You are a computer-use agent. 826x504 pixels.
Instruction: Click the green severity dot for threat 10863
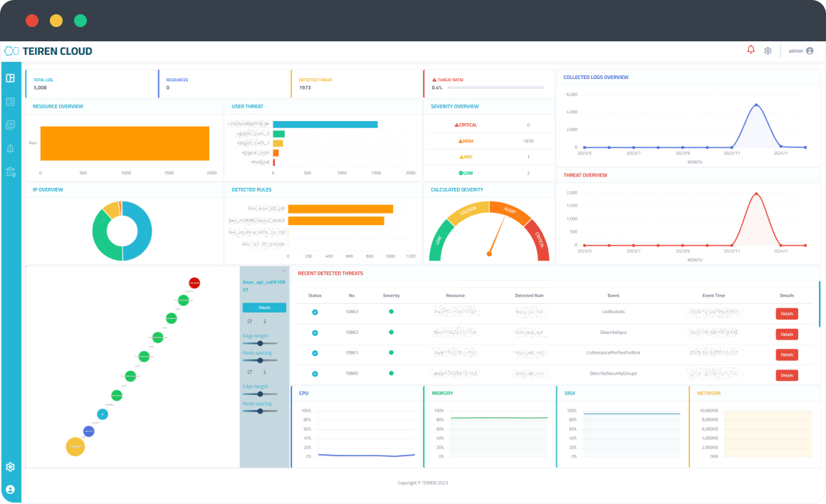click(392, 312)
